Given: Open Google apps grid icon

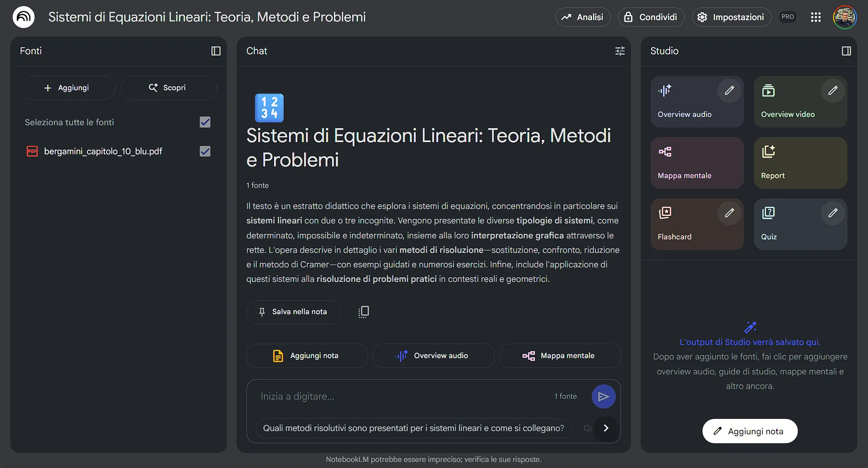Looking at the screenshot, I should pos(816,17).
